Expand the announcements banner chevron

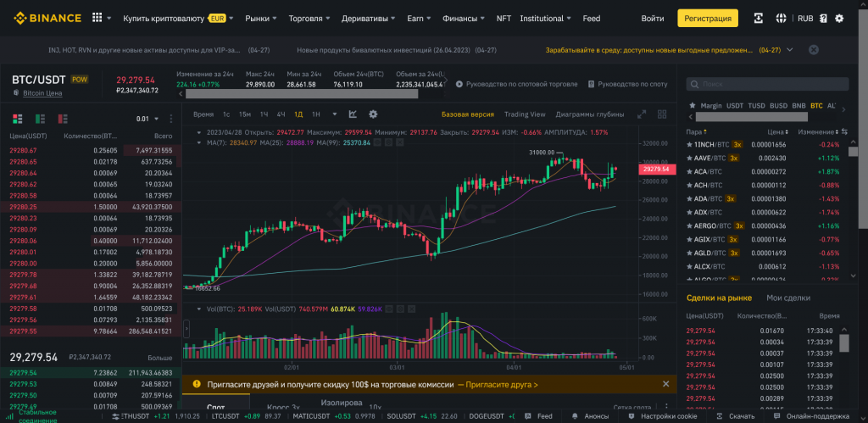(789, 50)
